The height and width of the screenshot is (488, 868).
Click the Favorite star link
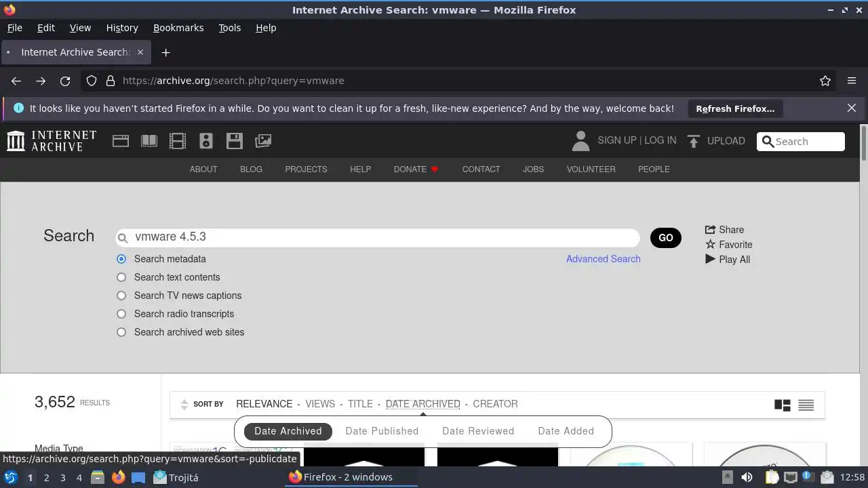(x=729, y=245)
